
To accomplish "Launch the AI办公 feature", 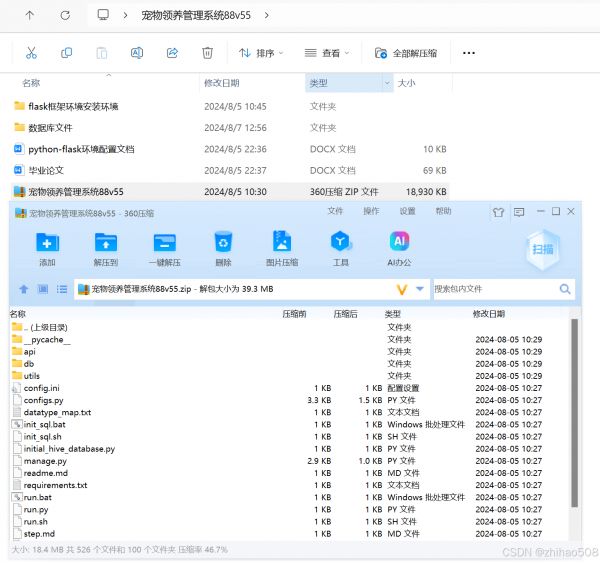I will 400,243.
